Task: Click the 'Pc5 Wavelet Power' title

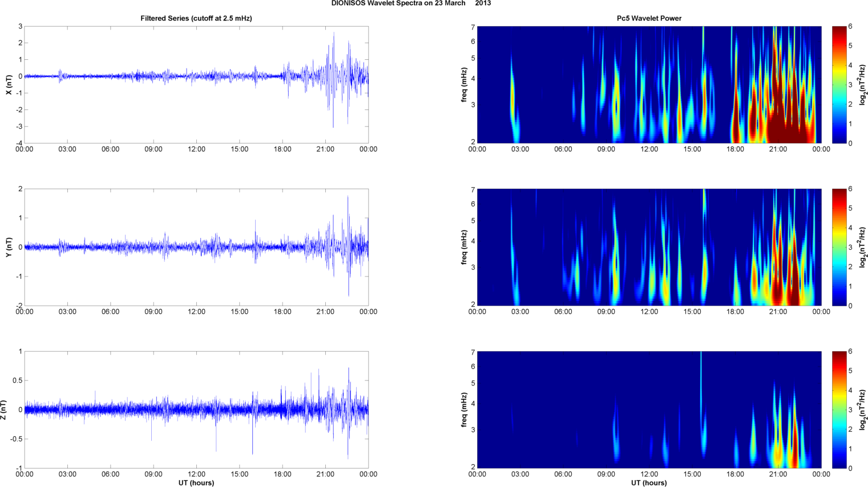Action: pyautogui.click(x=649, y=18)
